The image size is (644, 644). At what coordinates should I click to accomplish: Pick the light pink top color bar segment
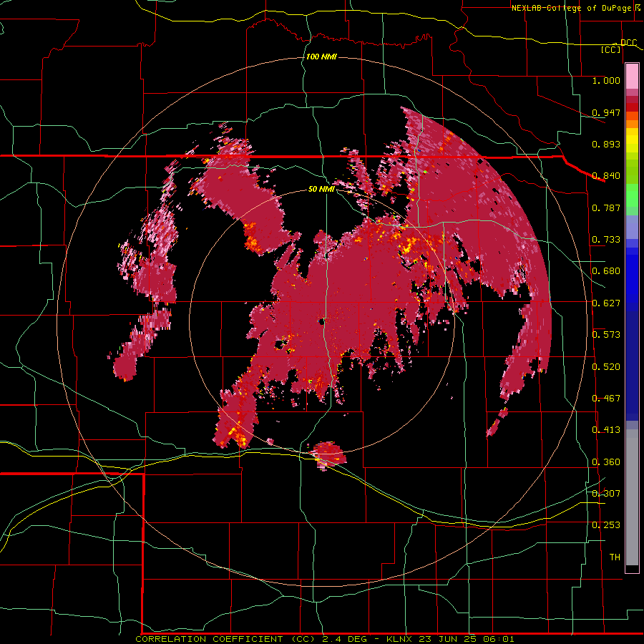point(632,77)
